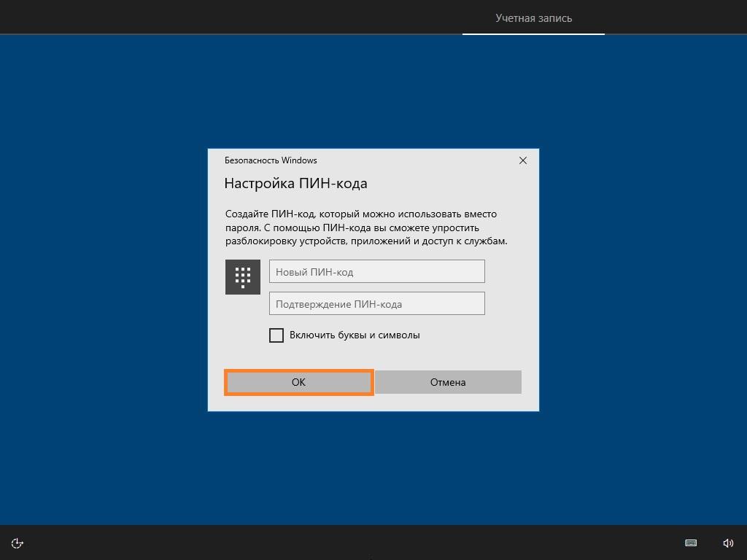Focus the Новый ПИН-код field
Image resolution: width=747 pixels, height=560 pixels.
click(x=377, y=271)
